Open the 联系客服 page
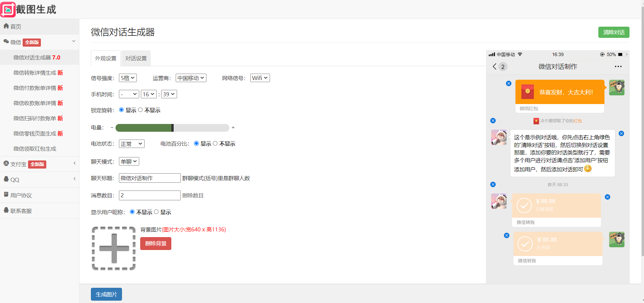 coord(40,210)
